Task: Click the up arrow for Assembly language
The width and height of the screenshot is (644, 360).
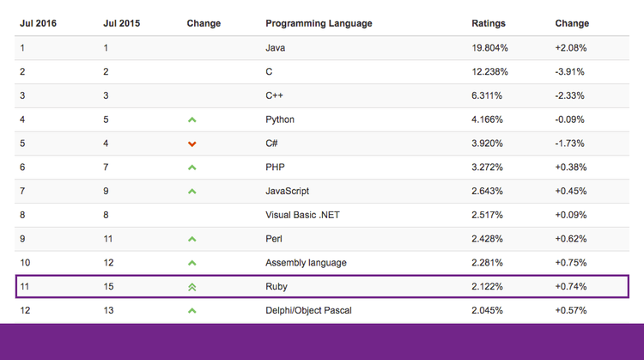Action: [192, 263]
